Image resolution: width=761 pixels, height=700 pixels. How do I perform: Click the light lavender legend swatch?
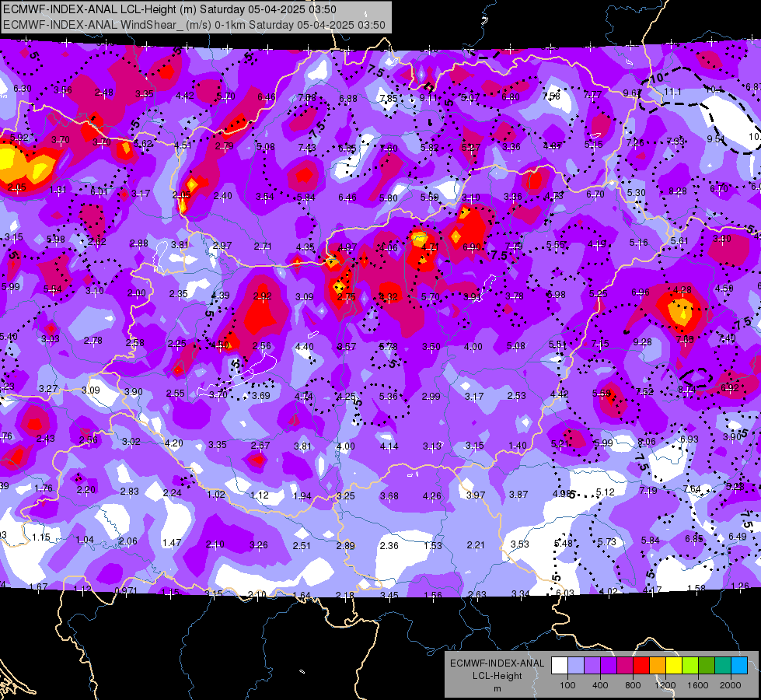576,666
